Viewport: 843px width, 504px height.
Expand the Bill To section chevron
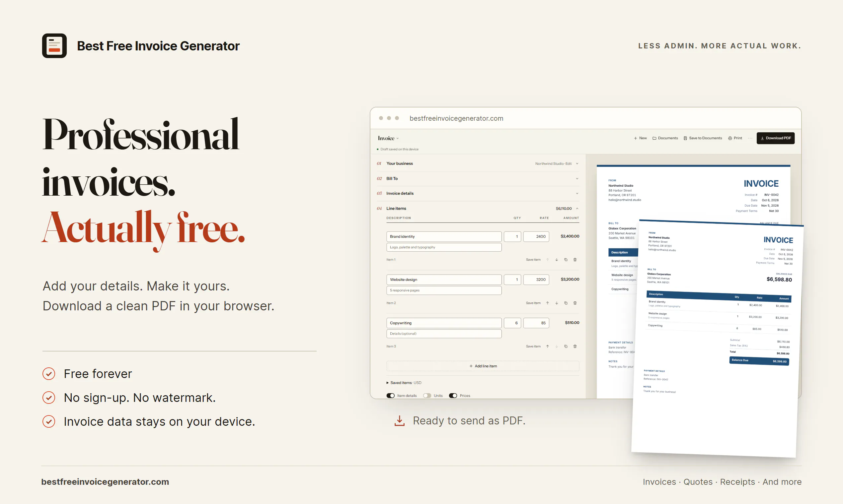[x=577, y=179]
